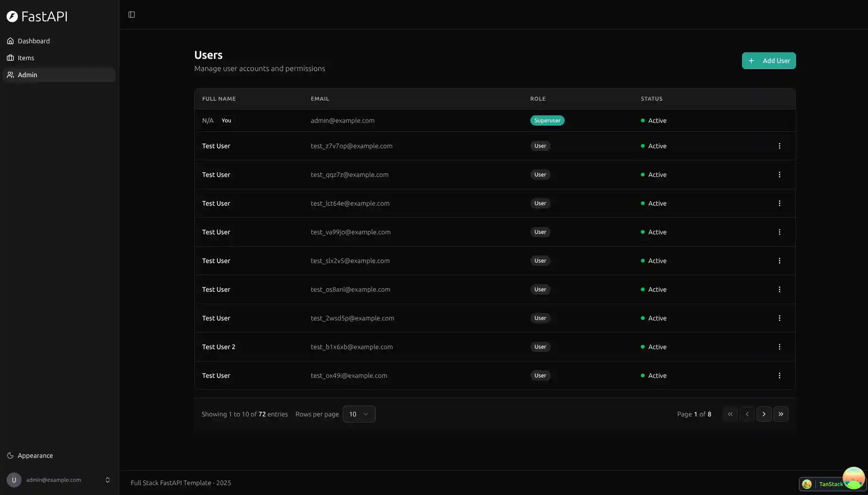
Task: Jump to last page with double-chevron icon
Action: (x=781, y=414)
